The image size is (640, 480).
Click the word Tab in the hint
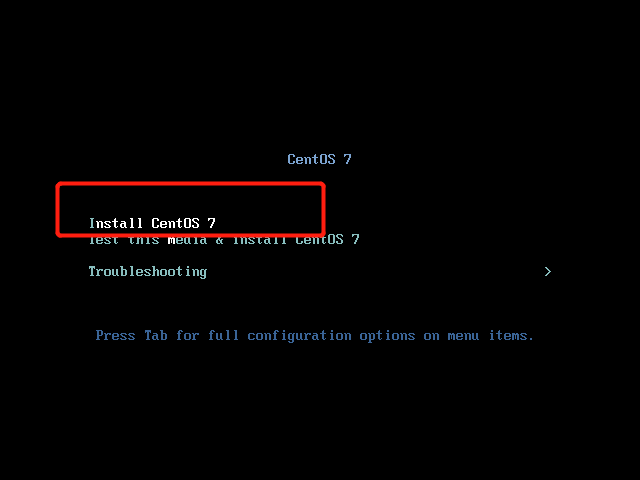click(x=156, y=336)
